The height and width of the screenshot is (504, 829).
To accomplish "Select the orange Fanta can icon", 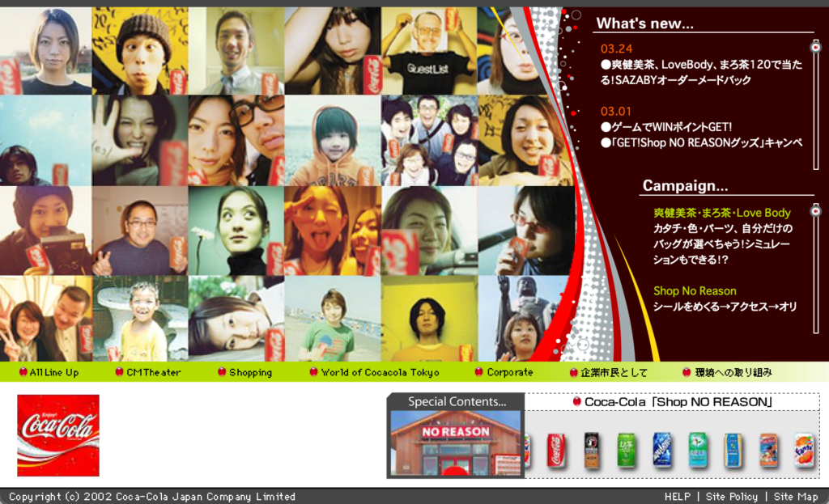I will (804, 450).
